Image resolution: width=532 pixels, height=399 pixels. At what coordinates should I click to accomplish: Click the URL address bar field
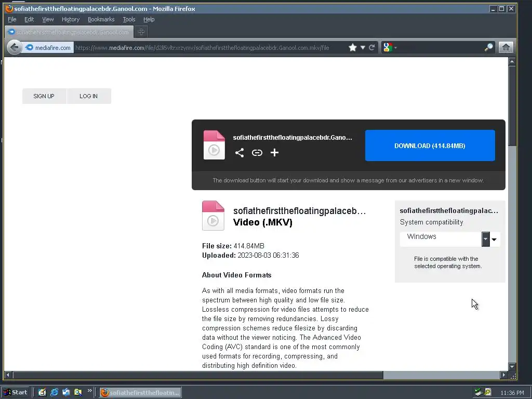click(210, 47)
